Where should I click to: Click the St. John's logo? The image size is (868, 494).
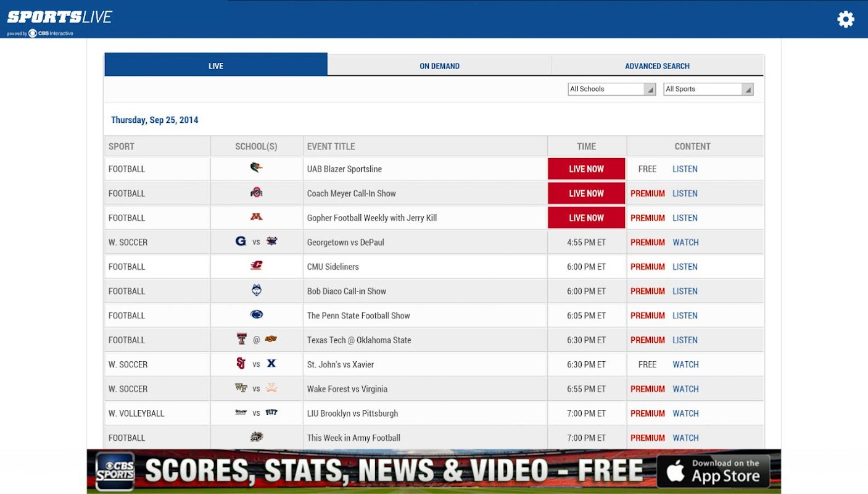point(241,364)
